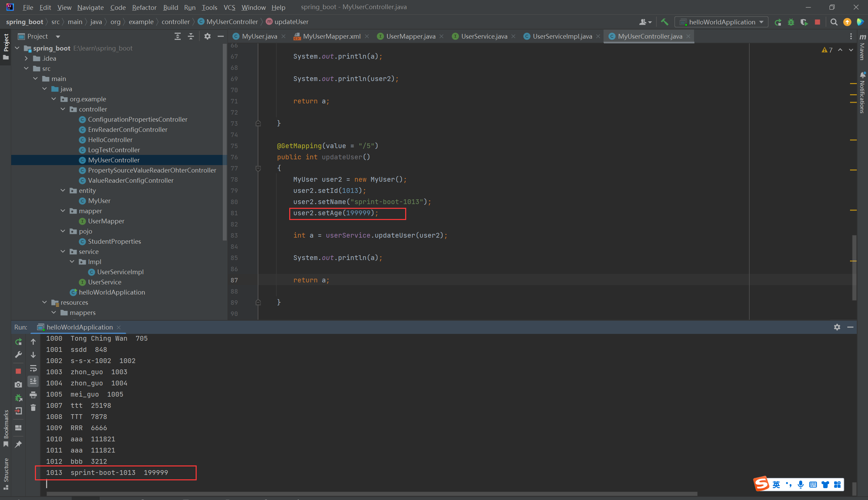Image resolution: width=868 pixels, height=500 pixels.
Task: Clear console with trash icon
Action: click(x=33, y=407)
